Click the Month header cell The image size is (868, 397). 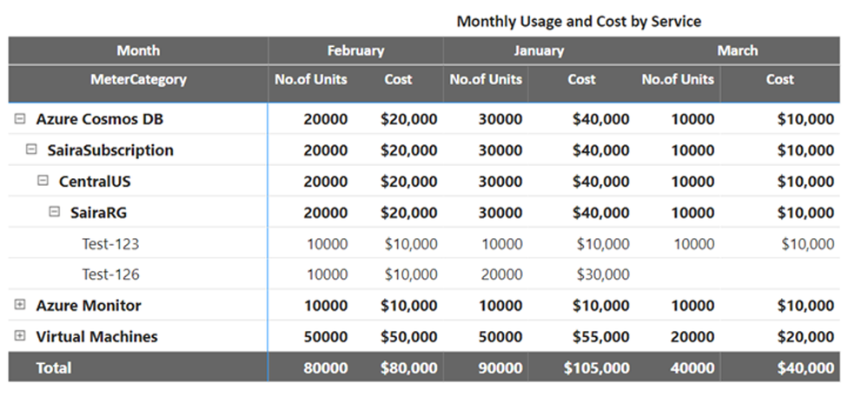click(x=138, y=50)
